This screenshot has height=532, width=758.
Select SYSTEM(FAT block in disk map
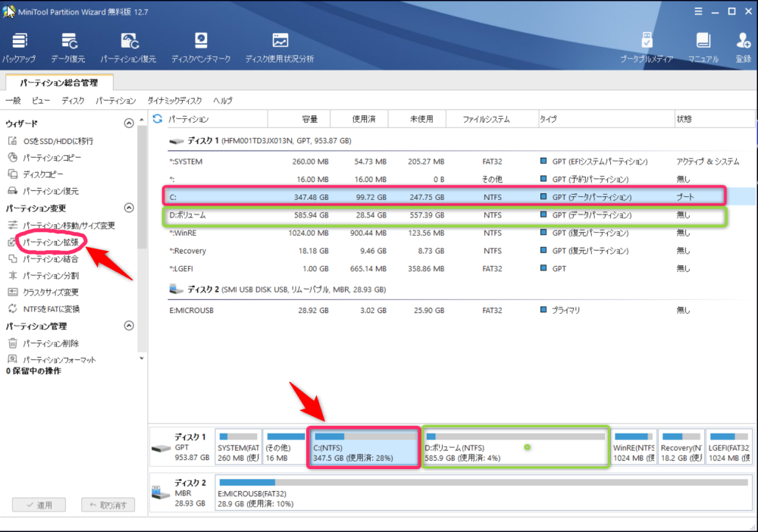point(238,447)
